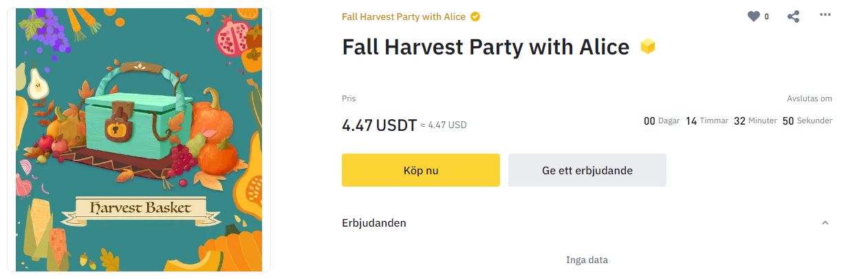868x279 pixels.
Task: Collapse the Erbjudanden section using the chevron
Action: click(x=825, y=223)
